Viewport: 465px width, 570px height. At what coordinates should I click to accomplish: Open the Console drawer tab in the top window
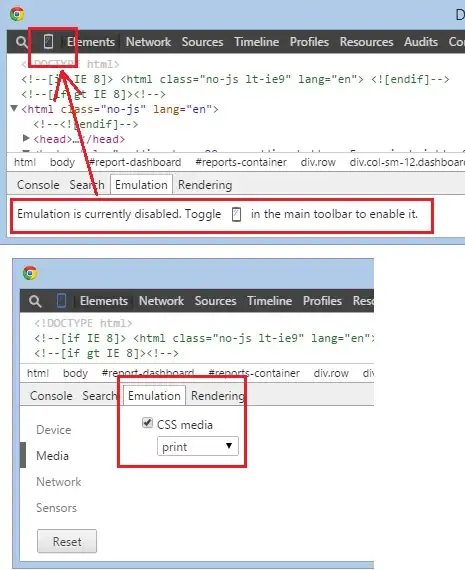tap(38, 185)
